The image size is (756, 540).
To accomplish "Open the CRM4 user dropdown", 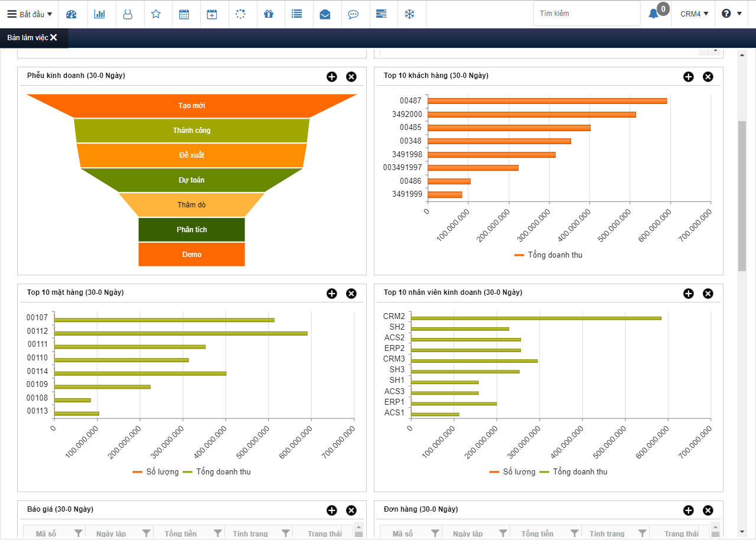I will [694, 14].
